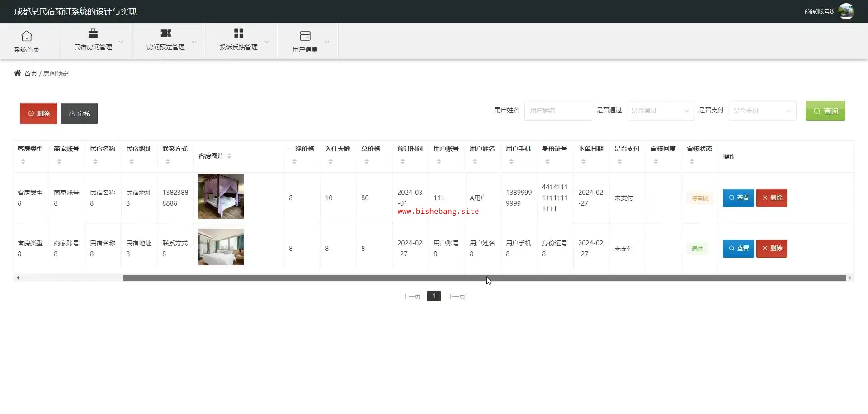Screen dimensions: 868x414
Task: Sort by 客房类型 column arrows
Action: (23, 161)
